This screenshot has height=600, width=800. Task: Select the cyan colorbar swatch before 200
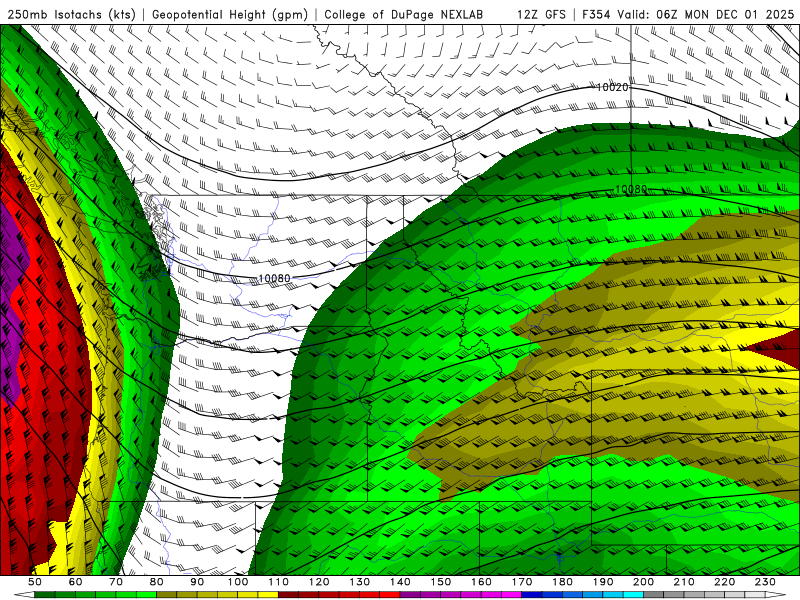(x=634, y=595)
